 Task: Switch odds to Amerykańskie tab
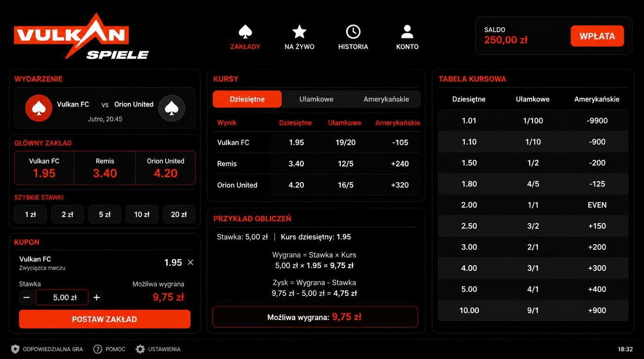(x=386, y=99)
